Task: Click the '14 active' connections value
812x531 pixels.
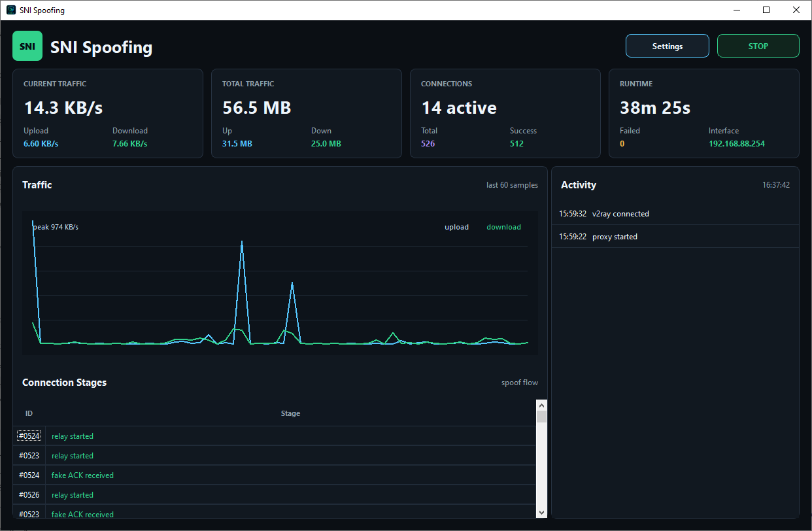Action: point(459,108)
